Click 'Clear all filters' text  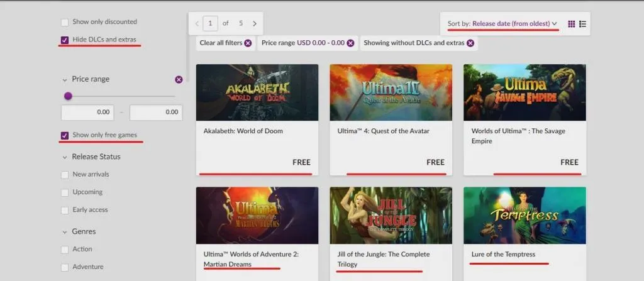(x=221, y=43)
